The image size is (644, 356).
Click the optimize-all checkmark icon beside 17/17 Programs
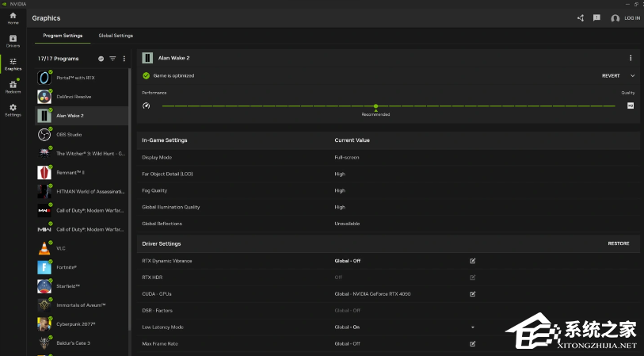coord(101,59)
